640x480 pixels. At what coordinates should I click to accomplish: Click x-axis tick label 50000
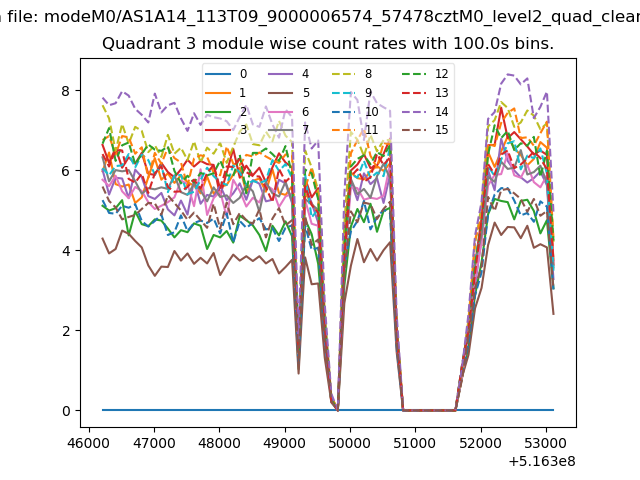tap(350, 443)
